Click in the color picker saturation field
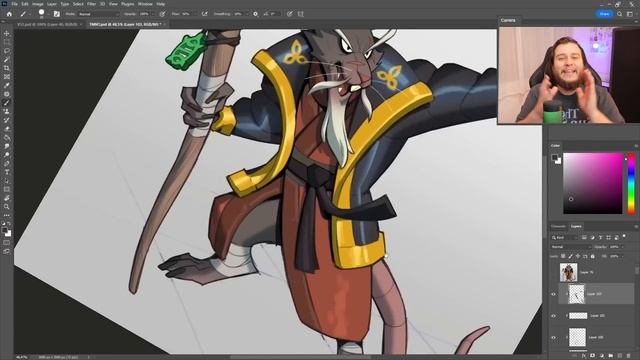Viewport: 640px width, 360px height. 593,183
